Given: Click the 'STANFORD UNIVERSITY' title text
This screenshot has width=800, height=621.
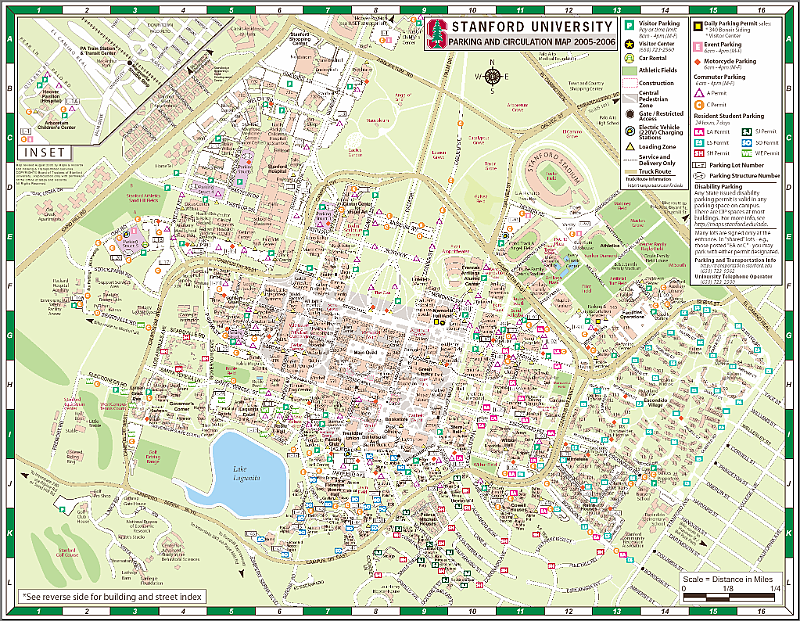Looking at the screenshot, I should (x=532, y=27).
